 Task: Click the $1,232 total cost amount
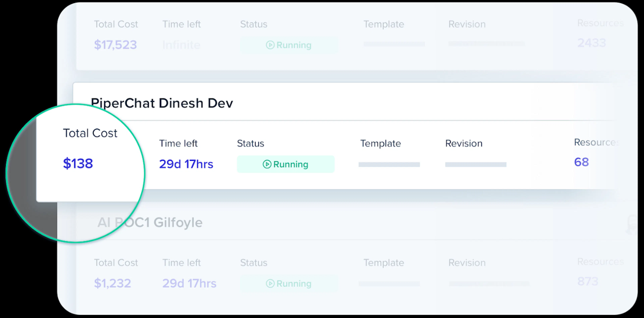pos(113,283)
